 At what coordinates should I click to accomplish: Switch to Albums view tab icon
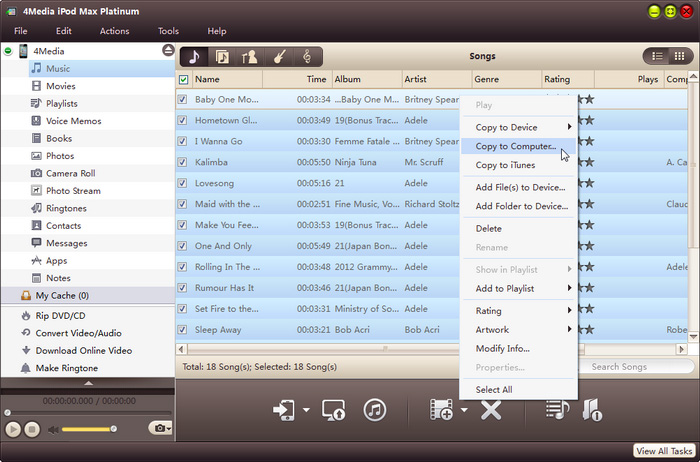point(222,57)
